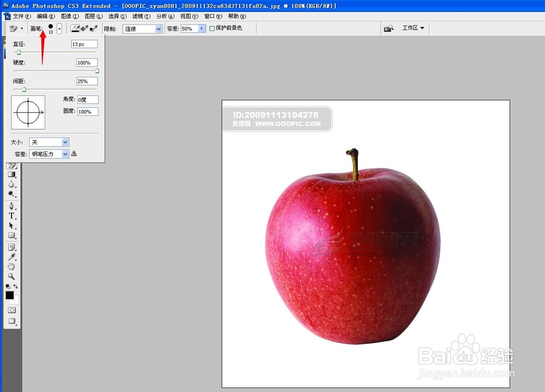Viewport: 545px width, 392px height.
Task: Click the brush tip preview dot
Action: (51, 27)
